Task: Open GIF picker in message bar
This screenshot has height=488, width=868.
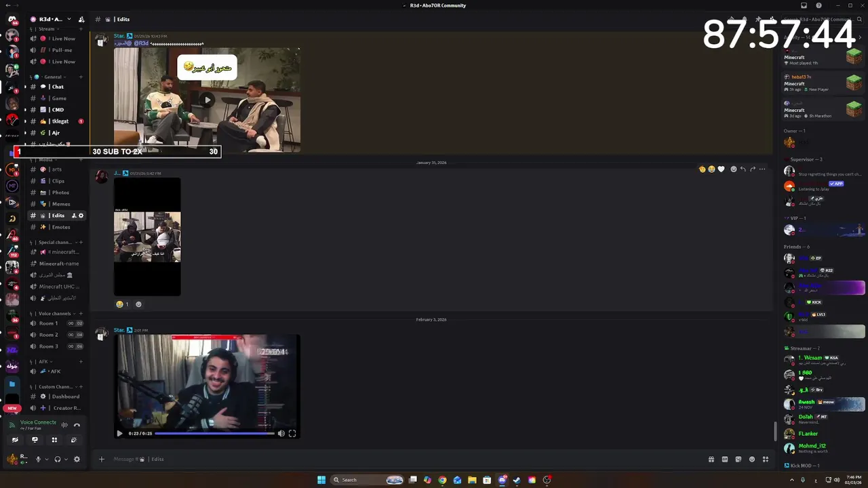Action: (725, 459)
